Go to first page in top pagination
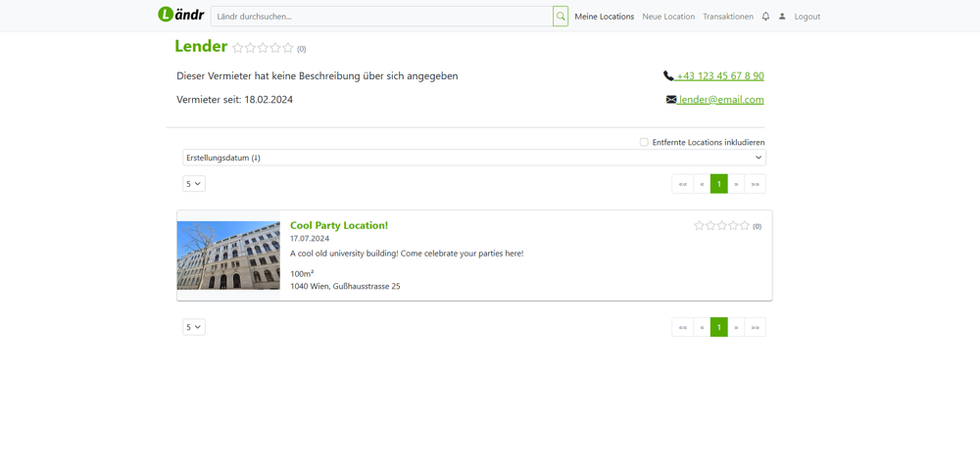 682,183
